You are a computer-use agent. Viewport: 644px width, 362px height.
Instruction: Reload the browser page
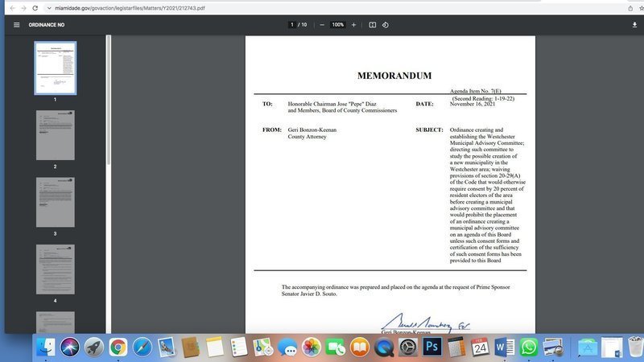pos(35,7)
